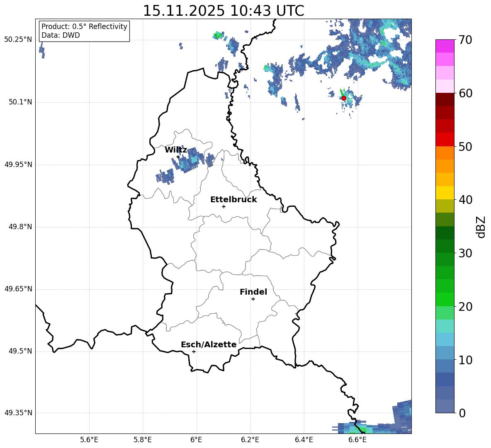Image resolution: width=491 pixels, height=448 pixels.
Task: Click the Ettelbruck station cross marker
Action: (224, 206)
